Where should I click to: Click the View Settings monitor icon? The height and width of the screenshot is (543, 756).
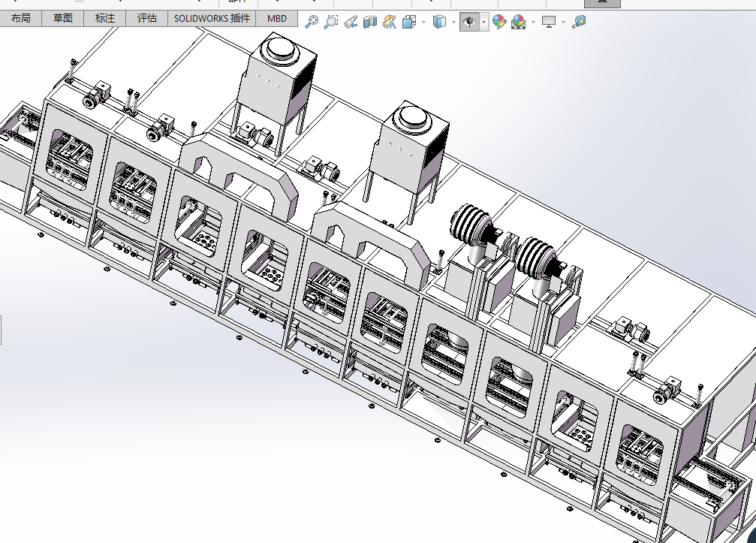550,23
